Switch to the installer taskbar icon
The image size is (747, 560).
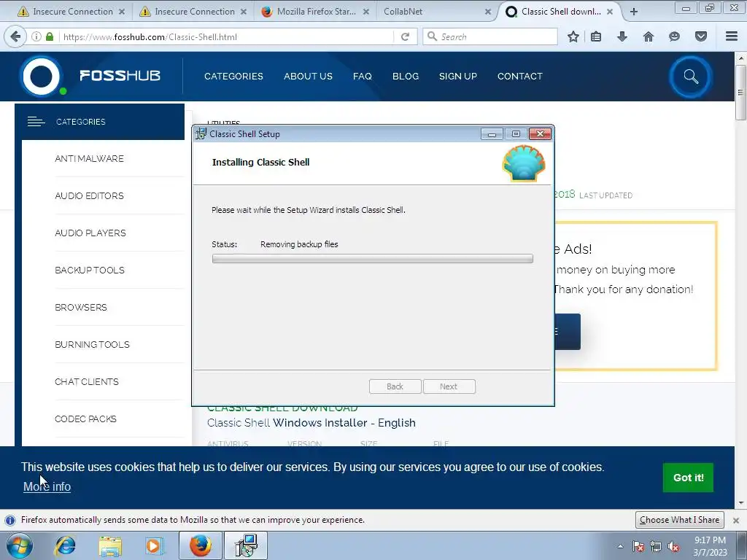point(247,545)
